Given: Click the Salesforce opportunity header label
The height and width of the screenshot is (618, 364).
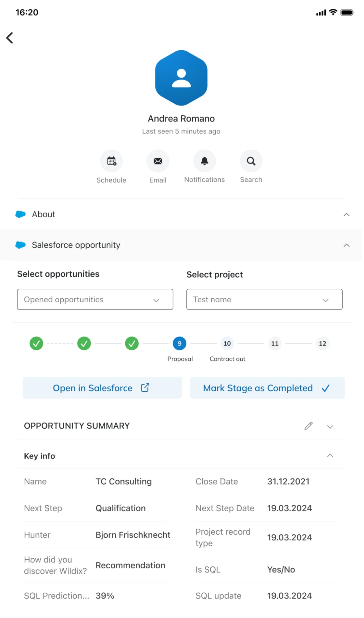Looking at the screenshot, I should pyautogui.click(x=76, y=245).
